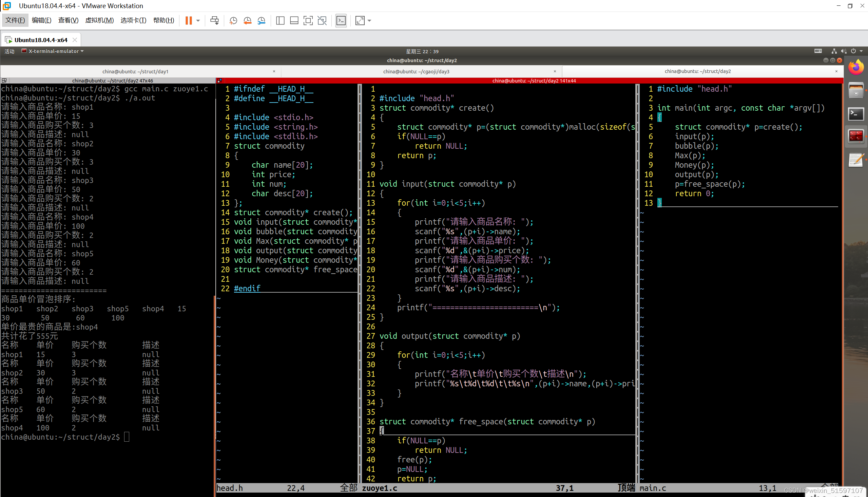
Task: Revert to previous snapshot icon
Action: pos(248,20)
